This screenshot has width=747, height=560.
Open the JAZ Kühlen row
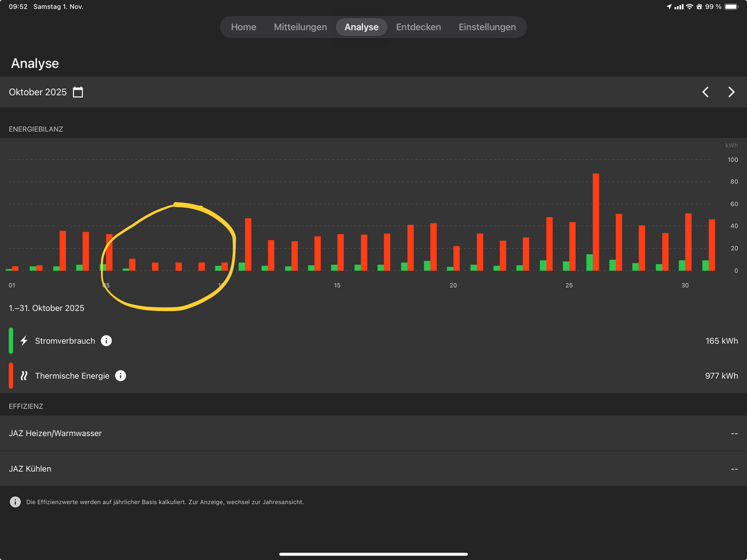click(374, 469)
